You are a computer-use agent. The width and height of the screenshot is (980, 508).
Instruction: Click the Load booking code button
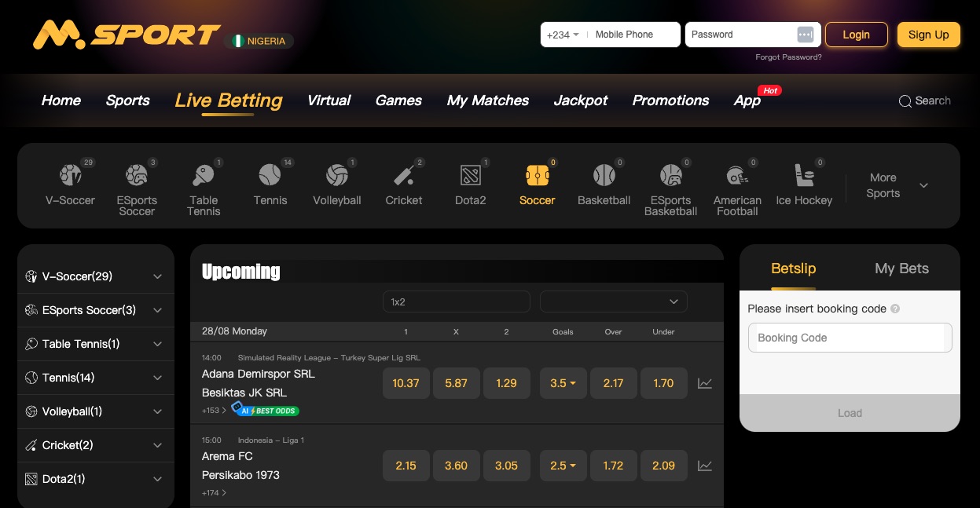[850, 413]
